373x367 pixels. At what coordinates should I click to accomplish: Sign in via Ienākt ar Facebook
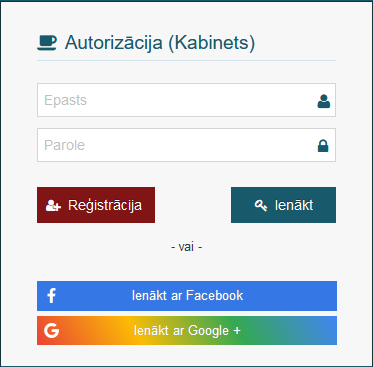[x=187, y=296]
